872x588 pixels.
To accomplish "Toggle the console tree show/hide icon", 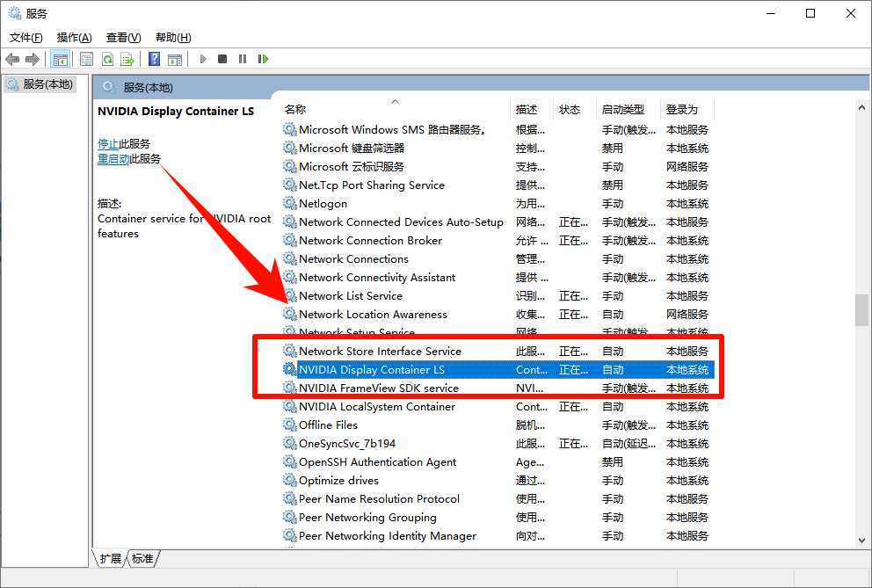I will (x=60, y=59).
